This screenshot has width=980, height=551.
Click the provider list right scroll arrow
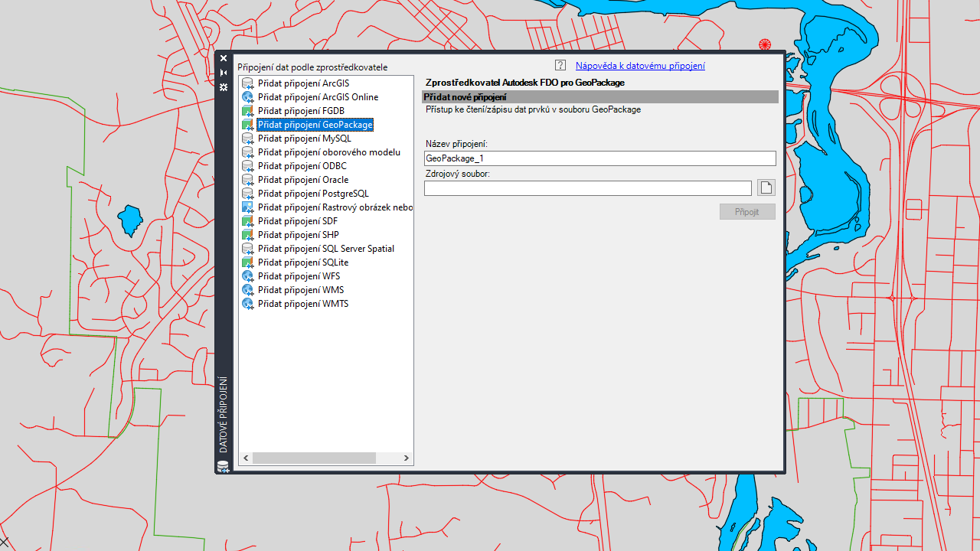pyautogui.click(x=406, y=458)
